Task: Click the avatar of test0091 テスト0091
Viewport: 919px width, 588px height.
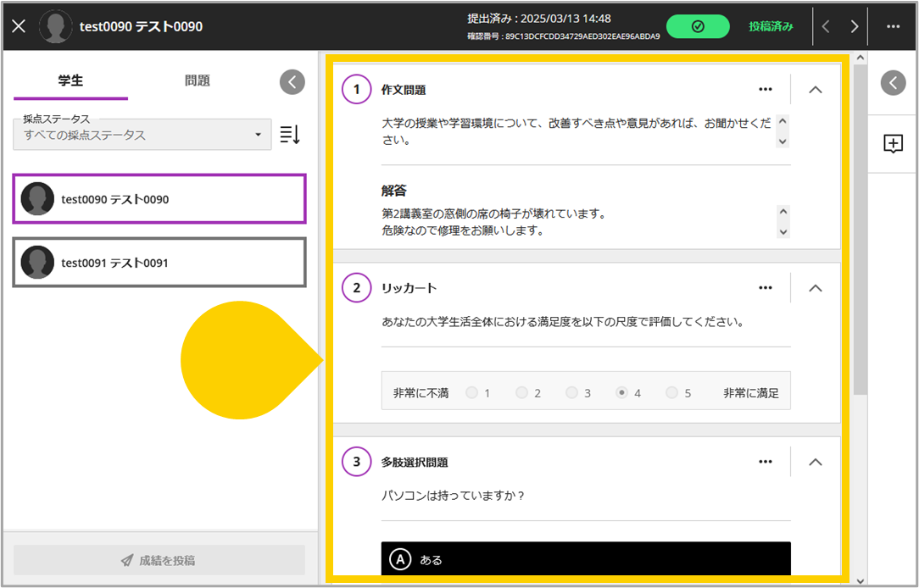Action: (37, 263)
